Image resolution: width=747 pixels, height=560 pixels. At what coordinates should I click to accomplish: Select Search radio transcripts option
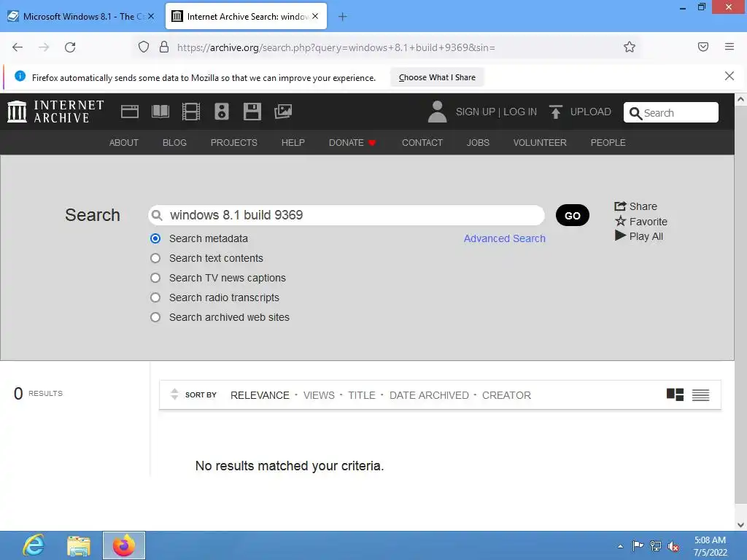pyautogui.click(x=155, y=297)
